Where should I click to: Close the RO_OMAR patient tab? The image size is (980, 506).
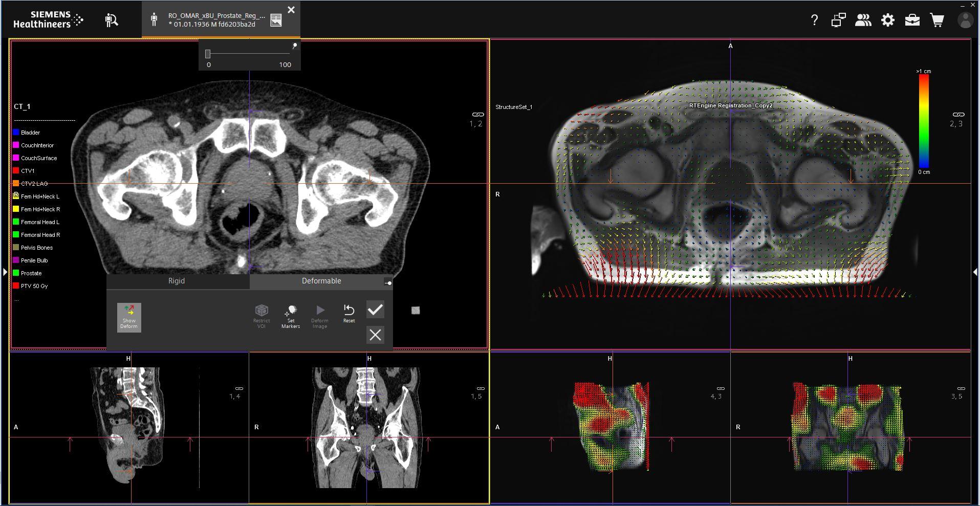(x=291, y=10)
